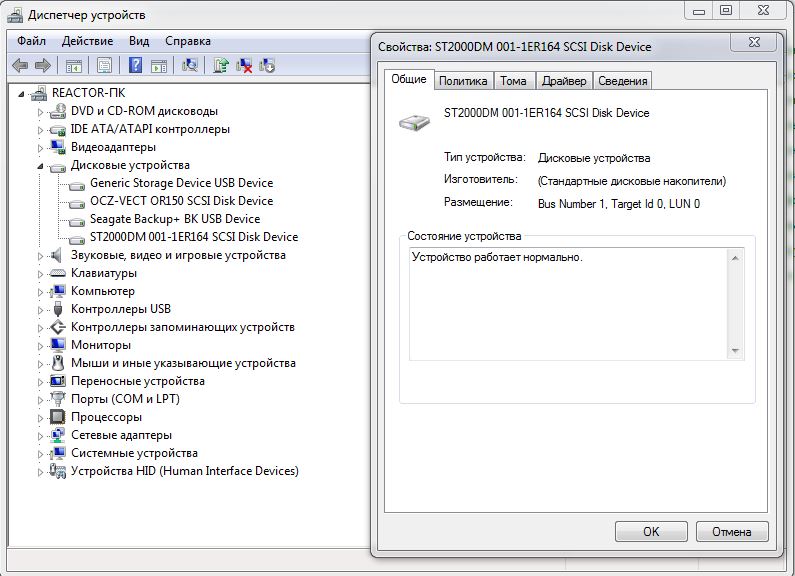The height and width of the screenshot is (576, 795).
Task: Click the Back arrow in the toolbar
Action: (20, 66)
